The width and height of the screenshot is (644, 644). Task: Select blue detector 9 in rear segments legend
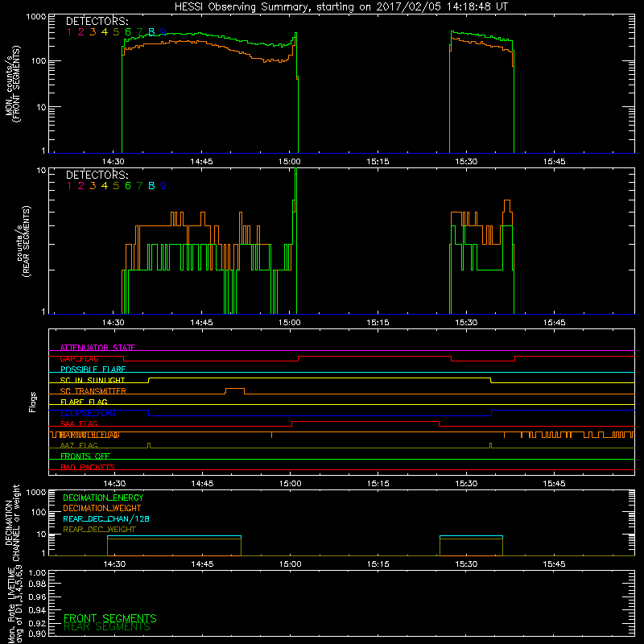pyautogui.click(x=163, y=186)
